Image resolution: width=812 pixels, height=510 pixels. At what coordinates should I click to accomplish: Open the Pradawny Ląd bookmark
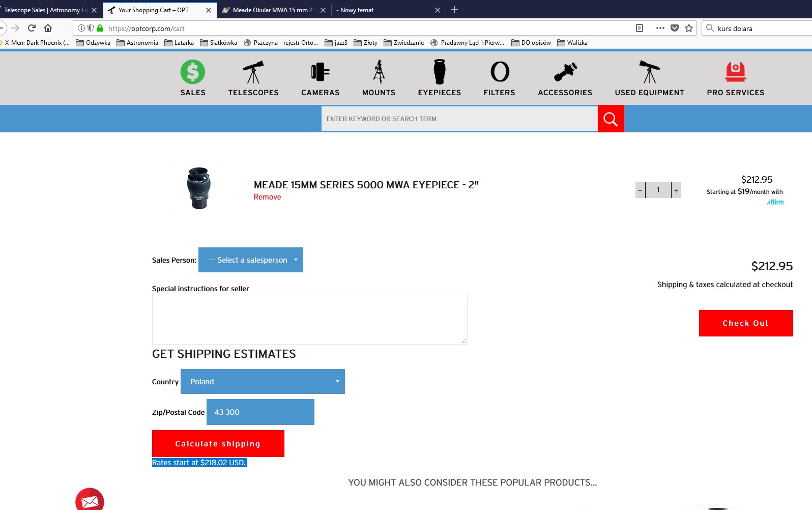click(468, 43)
